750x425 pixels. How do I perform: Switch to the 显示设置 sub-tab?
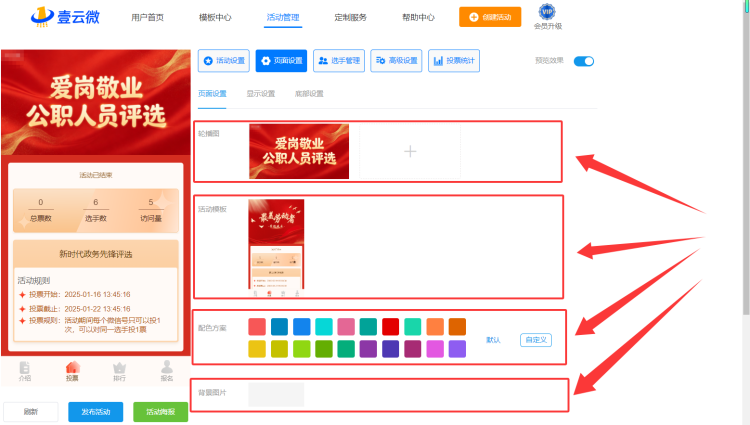click(x=261, y=94)
